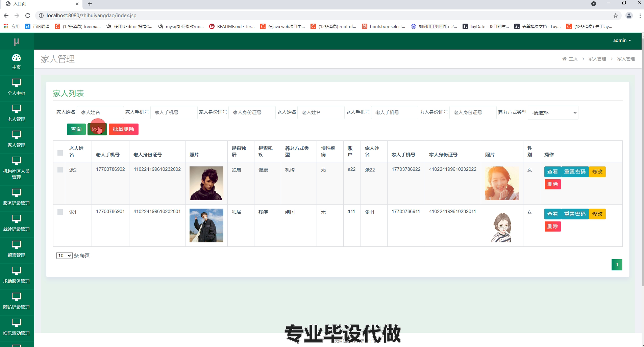
Task: Focus the 老人身份证号 search field
Action: coord(473,113)
